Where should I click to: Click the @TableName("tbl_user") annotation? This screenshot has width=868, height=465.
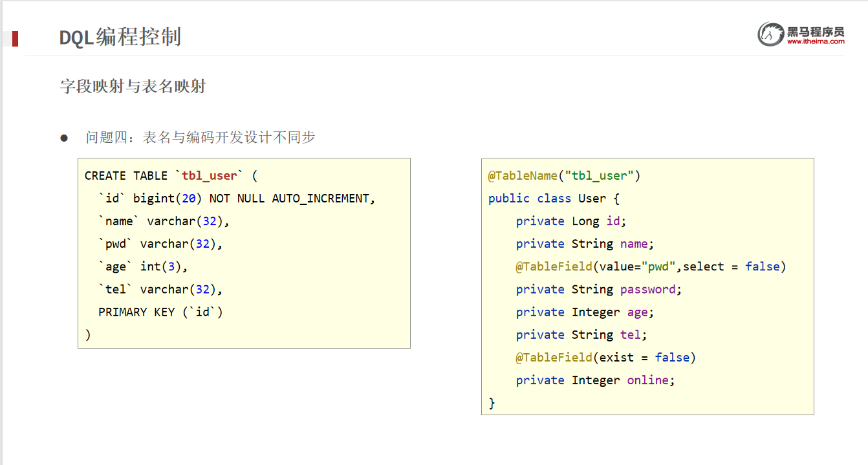(564, 176)
